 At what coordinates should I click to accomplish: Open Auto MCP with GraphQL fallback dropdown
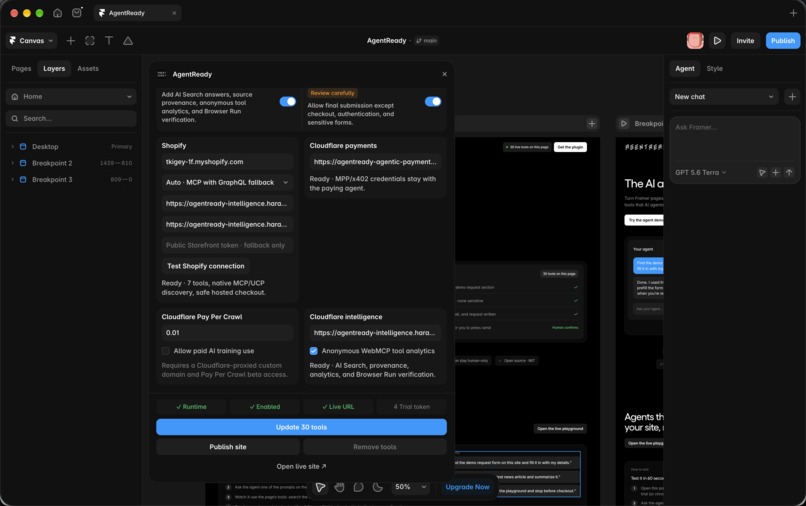[x=227, y=183]
